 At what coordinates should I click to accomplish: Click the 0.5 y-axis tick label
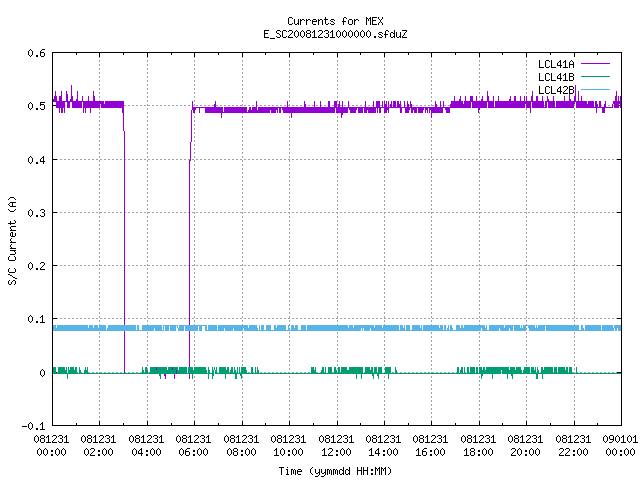point(36,106)
